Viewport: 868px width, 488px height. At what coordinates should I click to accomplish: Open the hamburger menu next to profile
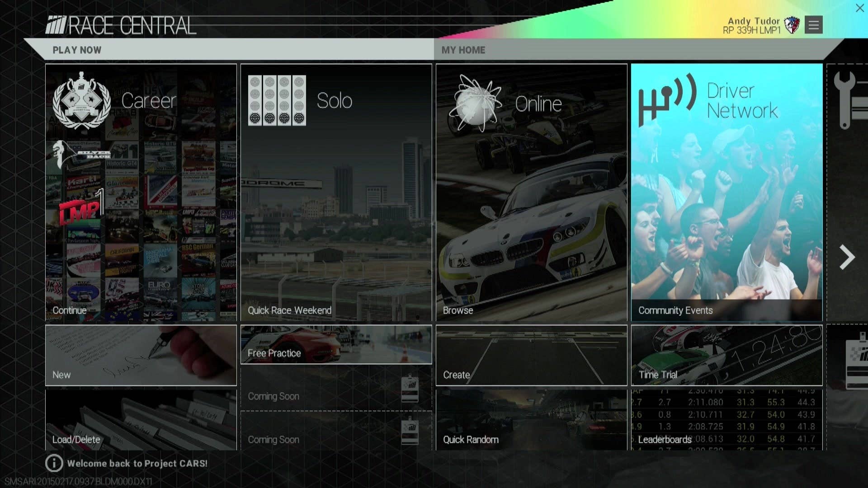[x=814, y=25]
